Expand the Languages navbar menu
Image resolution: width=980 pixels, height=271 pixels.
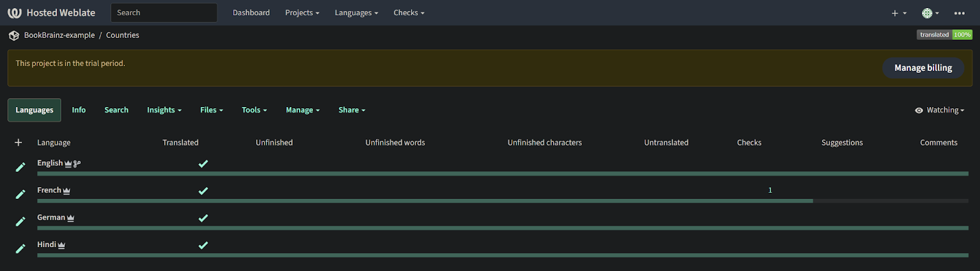click(356, 13)
